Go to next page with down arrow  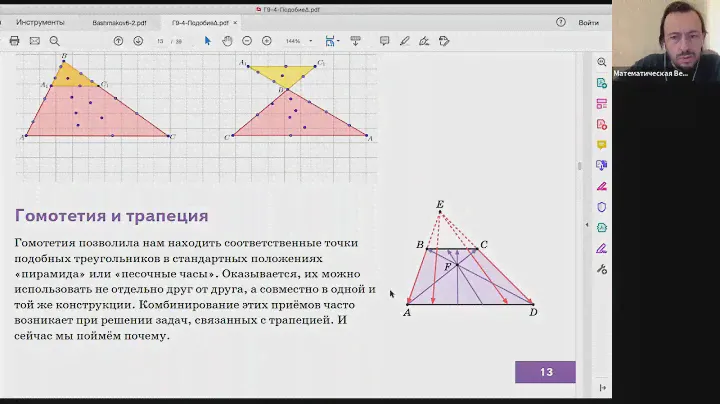(137, 41)
